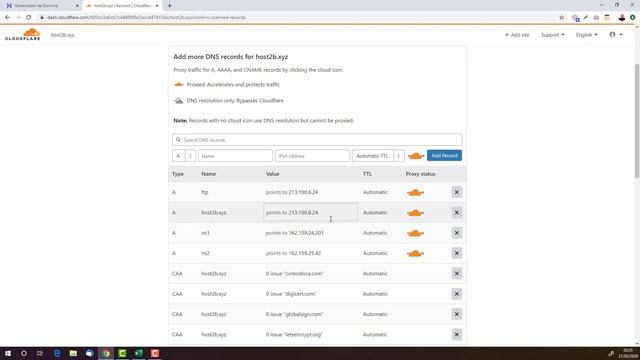Expand the English language menu

[587, 35]
